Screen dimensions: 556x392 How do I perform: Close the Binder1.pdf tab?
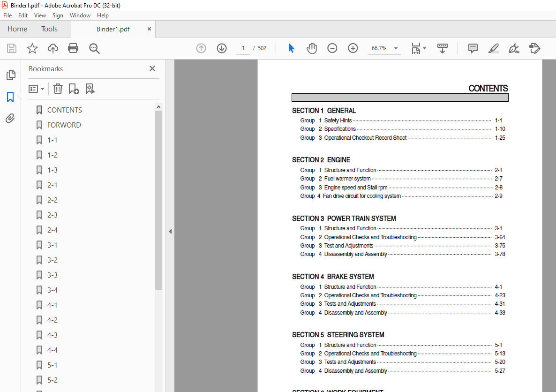[149, 29]
